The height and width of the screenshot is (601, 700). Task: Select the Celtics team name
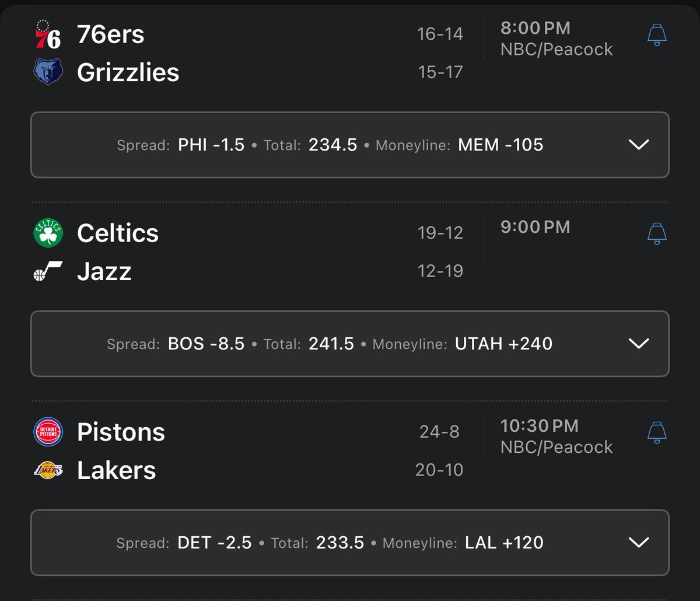118,233
